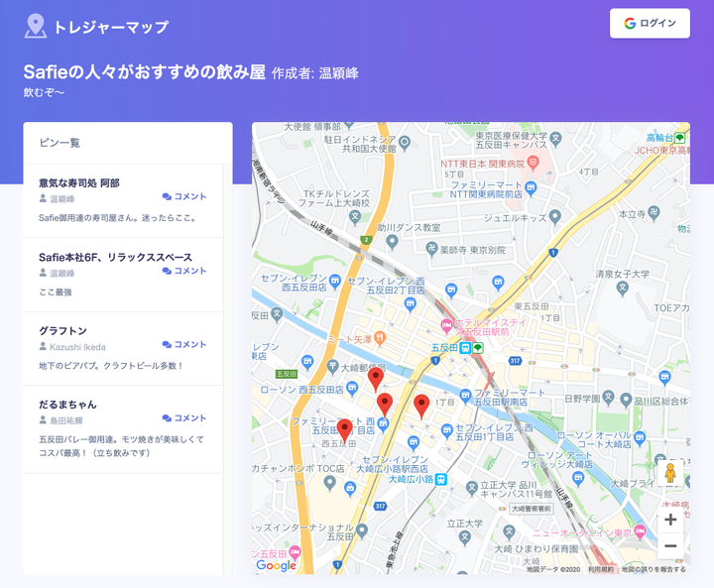Open 地図の誤りを報告する link

[654, 569]
